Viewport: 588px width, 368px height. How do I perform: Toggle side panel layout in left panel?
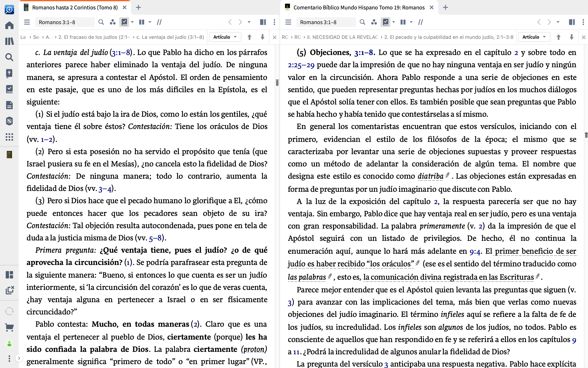(x=263, y=22)
